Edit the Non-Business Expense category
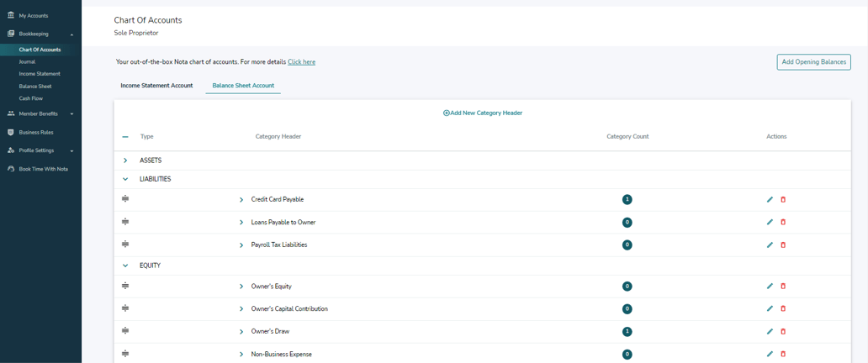The image size is (868, 363). 770,355
